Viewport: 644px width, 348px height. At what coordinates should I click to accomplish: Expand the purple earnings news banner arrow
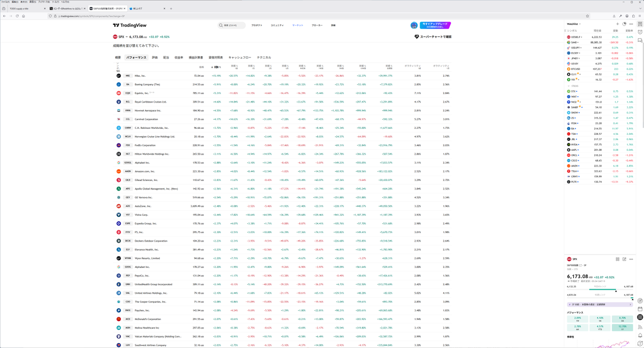pyautogui.click(x=631, y=304)
